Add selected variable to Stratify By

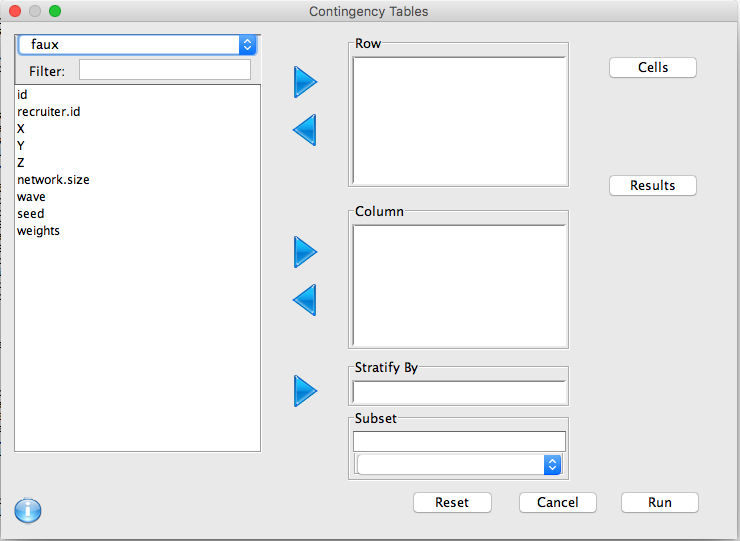tap(305, 391)
